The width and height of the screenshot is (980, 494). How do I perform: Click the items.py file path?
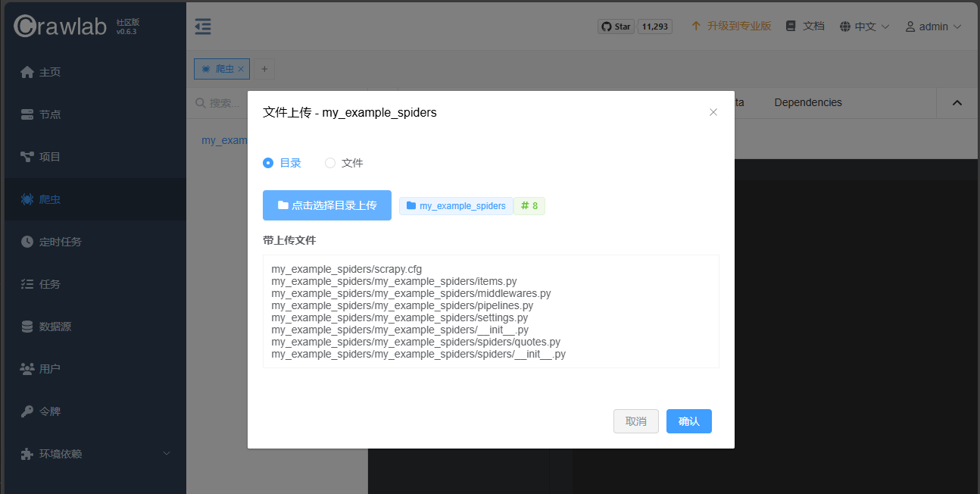[x=394, y=281]
